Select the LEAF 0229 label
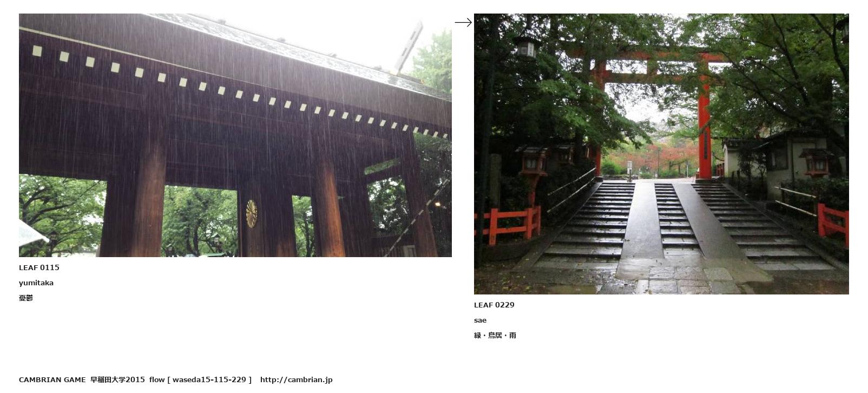868x393 pixels. coord(494,305)
